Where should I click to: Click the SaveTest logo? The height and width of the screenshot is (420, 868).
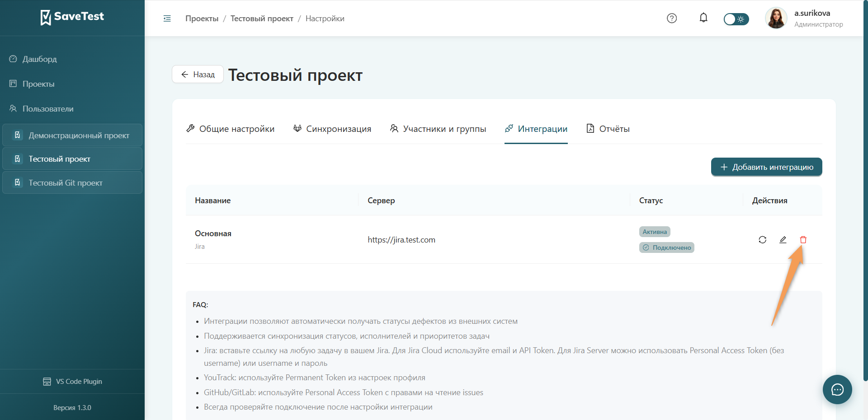coord(72,17)
